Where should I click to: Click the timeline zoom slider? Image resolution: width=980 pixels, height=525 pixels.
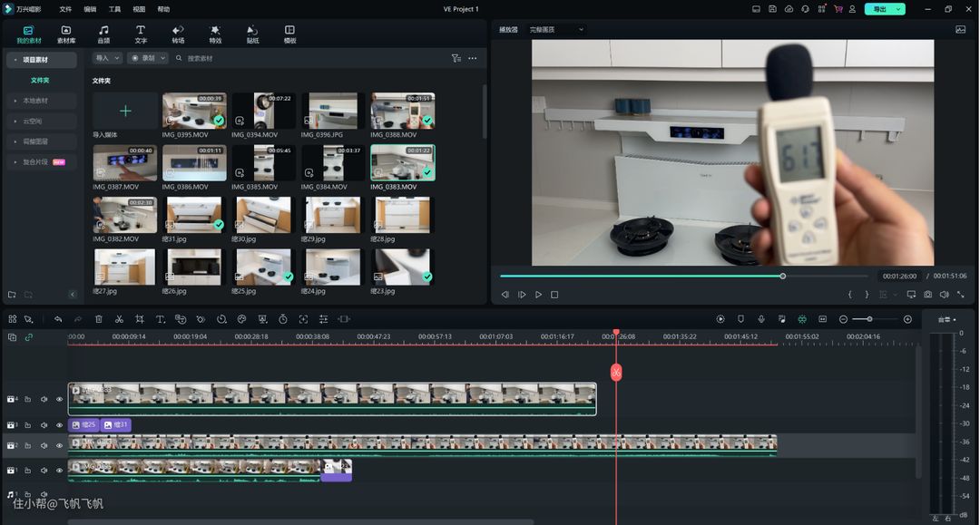(x=869, y=319)
